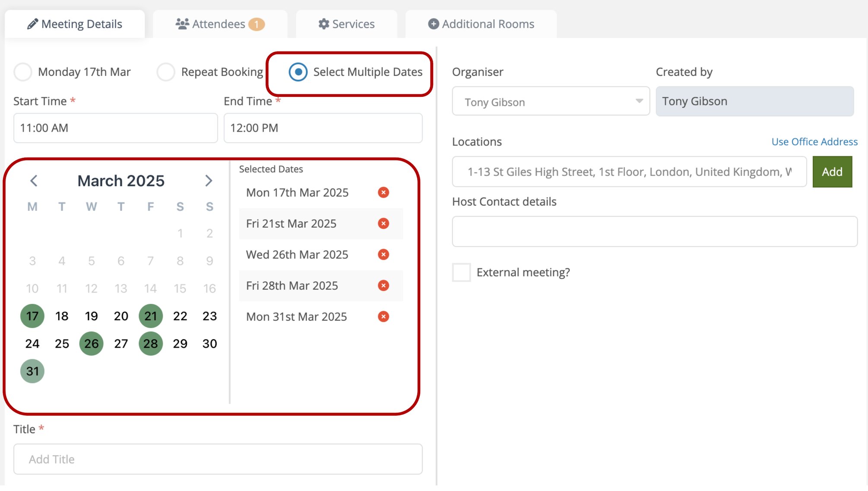
Task: Click the Add Title input field
Action: click(x=218, y=459)
